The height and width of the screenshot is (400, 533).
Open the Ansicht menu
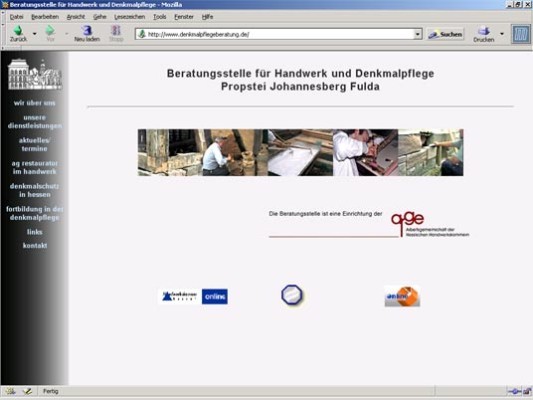point(76,17)
